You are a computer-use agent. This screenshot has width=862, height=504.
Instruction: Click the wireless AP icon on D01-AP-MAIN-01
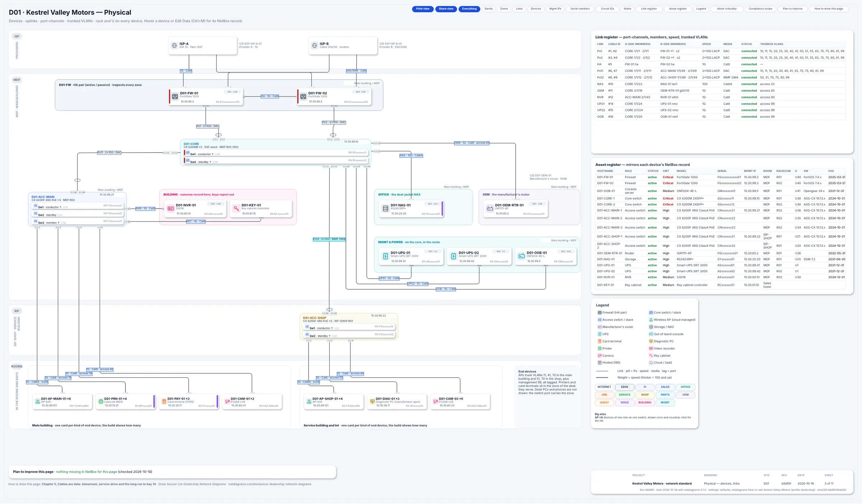pyautogui.click(x=37, y=402)
